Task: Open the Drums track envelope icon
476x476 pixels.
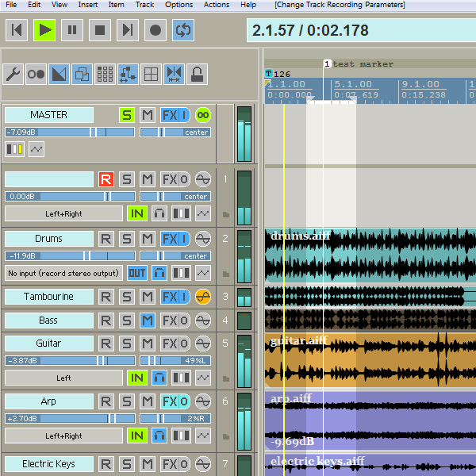Action: coord(203,273)
